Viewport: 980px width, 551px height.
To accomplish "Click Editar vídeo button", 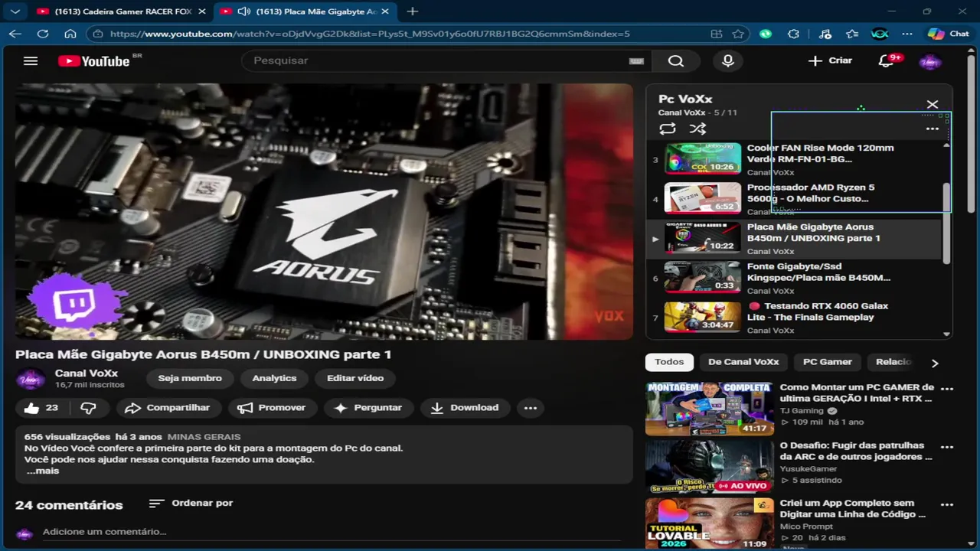I will [355, 378].
